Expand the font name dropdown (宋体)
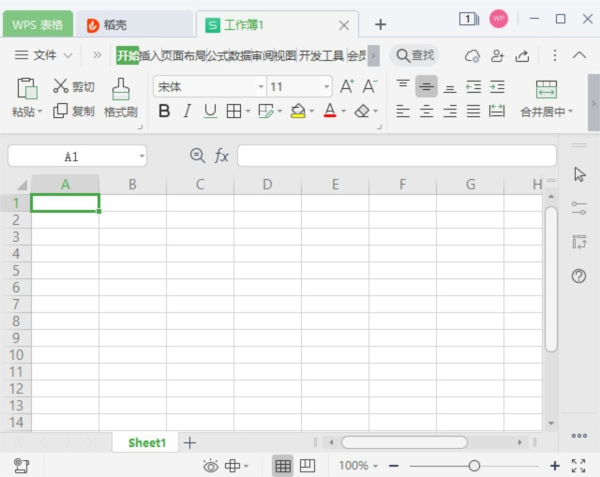 [x=260, y=87]
